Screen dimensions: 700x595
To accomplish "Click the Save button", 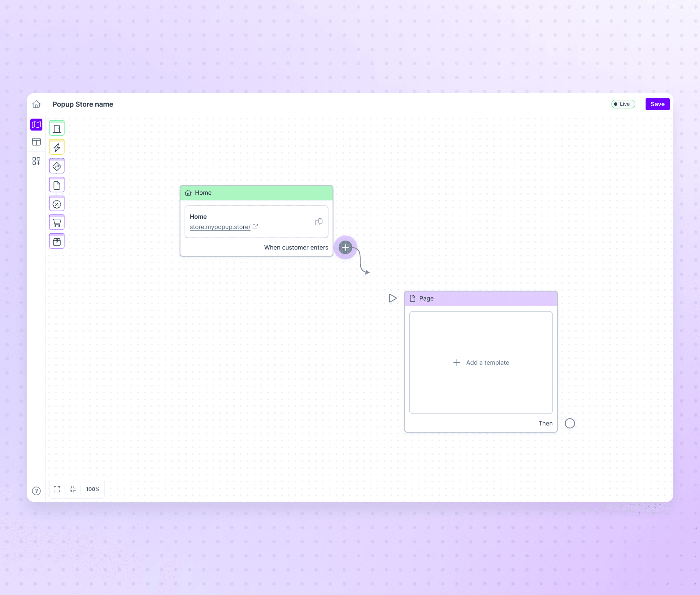I will point(657,104).
